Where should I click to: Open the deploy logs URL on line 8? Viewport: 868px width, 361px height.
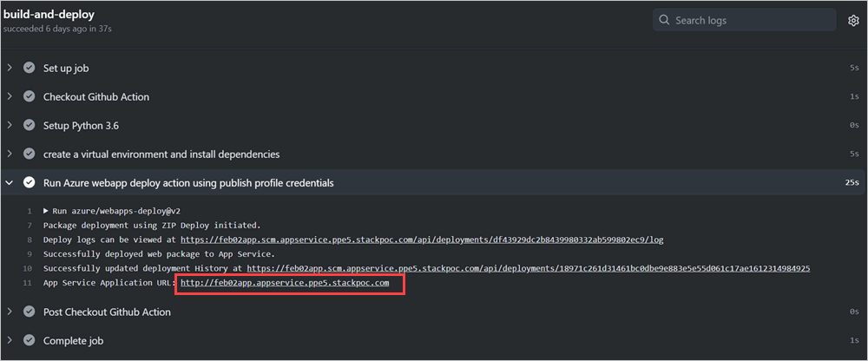tap(422, 240)
